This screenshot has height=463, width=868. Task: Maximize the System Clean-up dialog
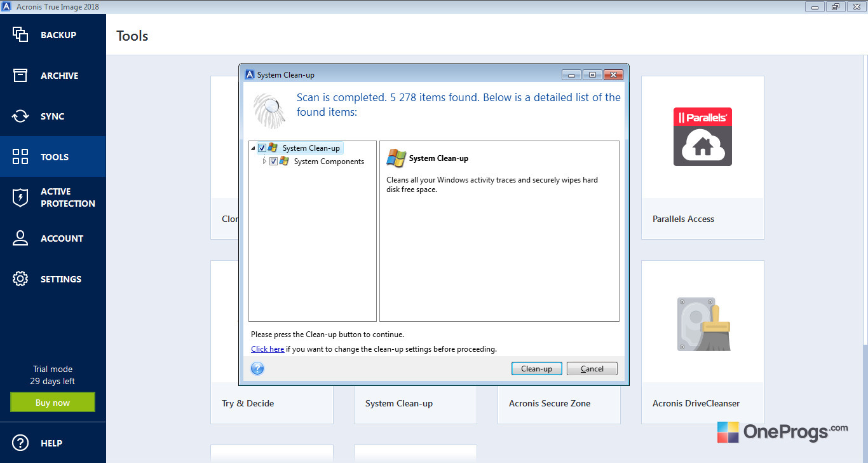(592, 74)
